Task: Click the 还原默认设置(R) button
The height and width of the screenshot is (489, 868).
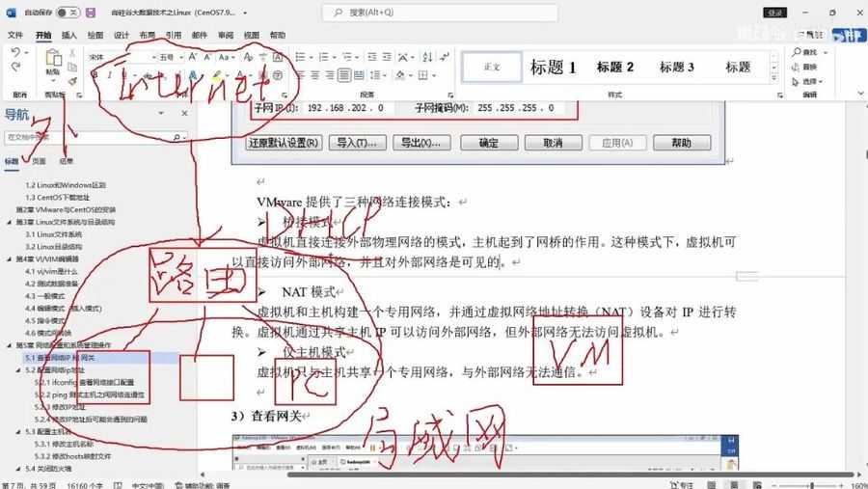Action: click(284, 143)
